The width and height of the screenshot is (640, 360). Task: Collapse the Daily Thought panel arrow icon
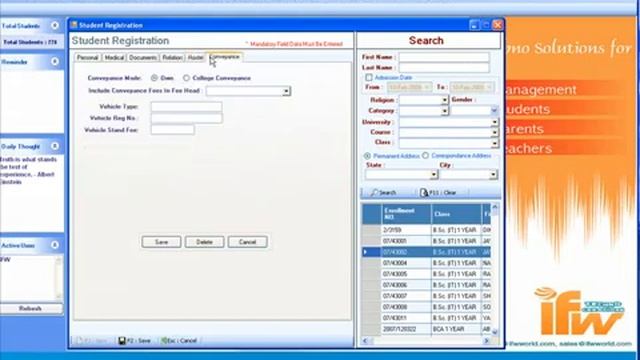55,146
